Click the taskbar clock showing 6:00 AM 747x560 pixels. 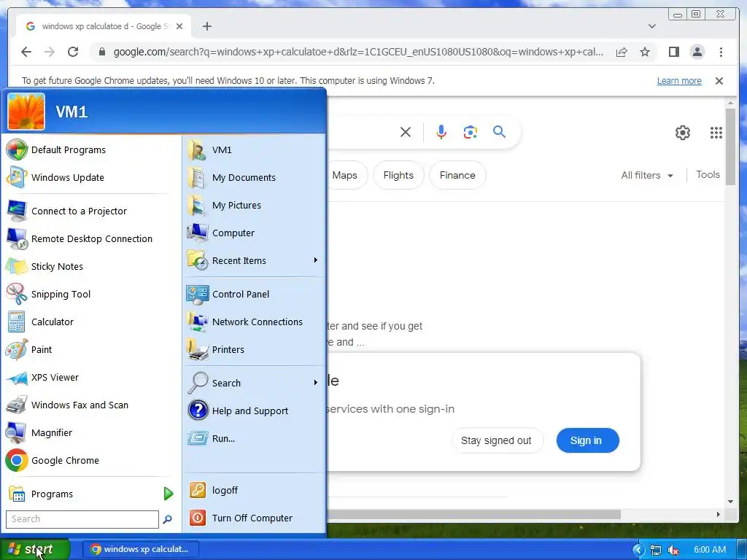tap(710, 550)
